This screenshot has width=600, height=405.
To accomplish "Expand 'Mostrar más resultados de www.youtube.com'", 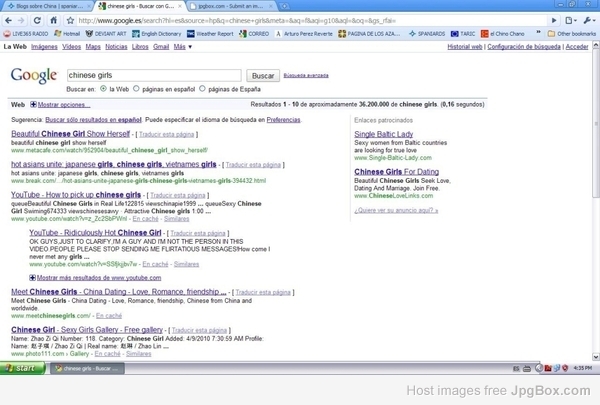I will coord(100,276).
